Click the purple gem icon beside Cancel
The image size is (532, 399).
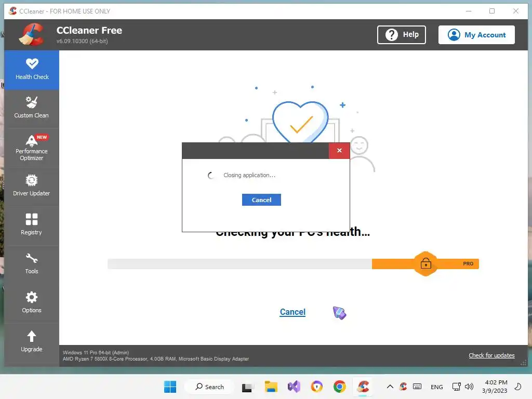[339, 313]
